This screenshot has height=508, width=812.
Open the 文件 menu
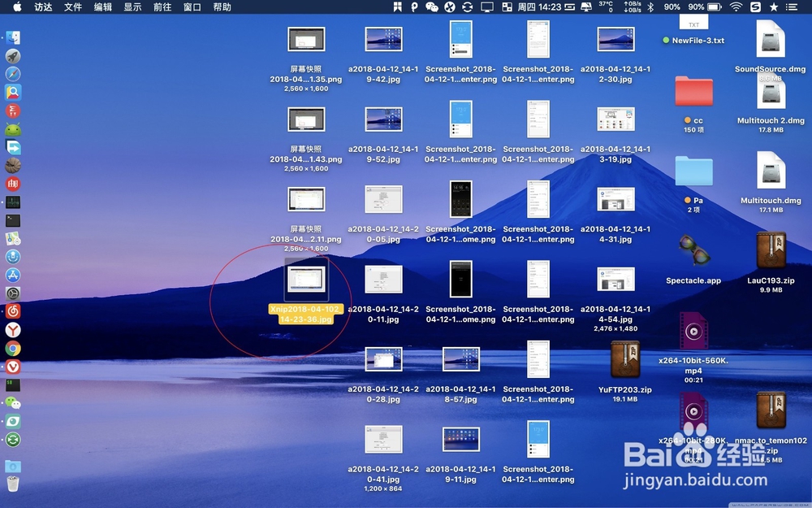point(73,7)
